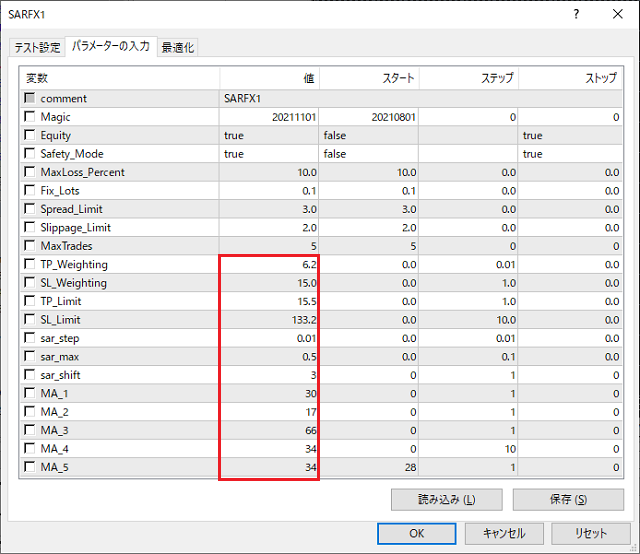Click the 変数 column header

(x=120, y=78)
